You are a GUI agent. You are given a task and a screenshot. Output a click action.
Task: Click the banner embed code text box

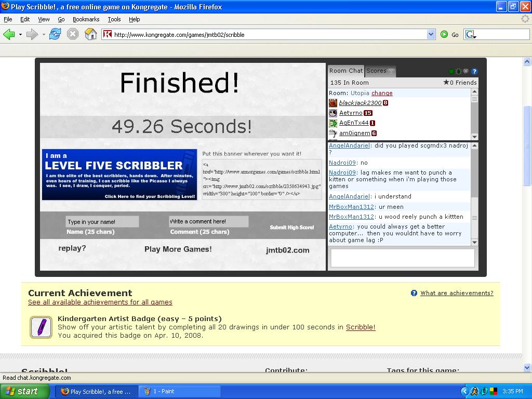point(262,179)
